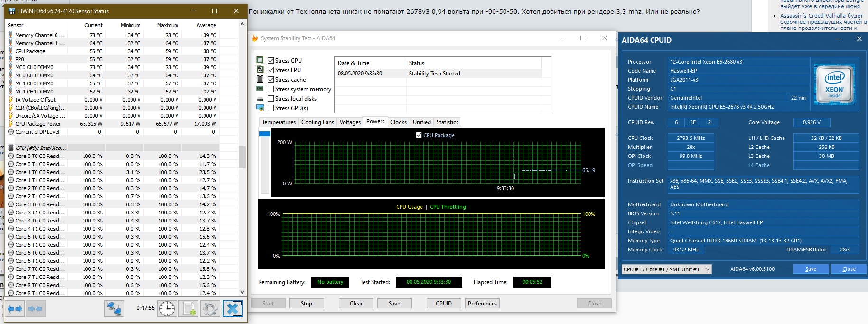Click Save in AIDA64 CPUID window
The width and height of the screenshot is (868, 324).
click(811, 269)
